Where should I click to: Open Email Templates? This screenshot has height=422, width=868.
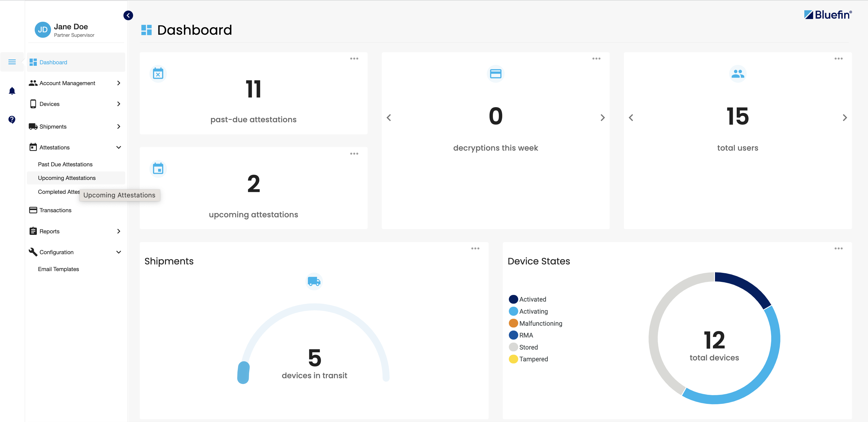58,269
